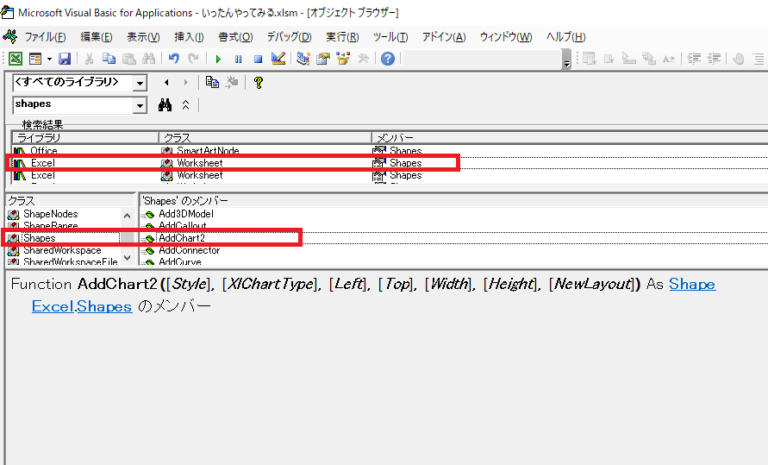The image size is (768, 465).
Task: Click the Save floppy disk icon
Action: [x=65, y=60]
